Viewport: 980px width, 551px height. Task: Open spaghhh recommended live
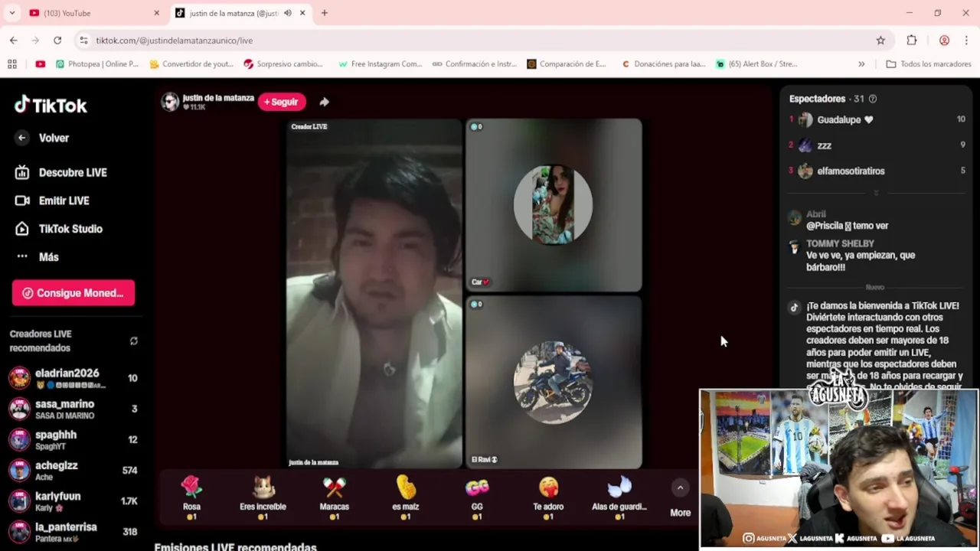pyautogui.click(x=73, y=439)
